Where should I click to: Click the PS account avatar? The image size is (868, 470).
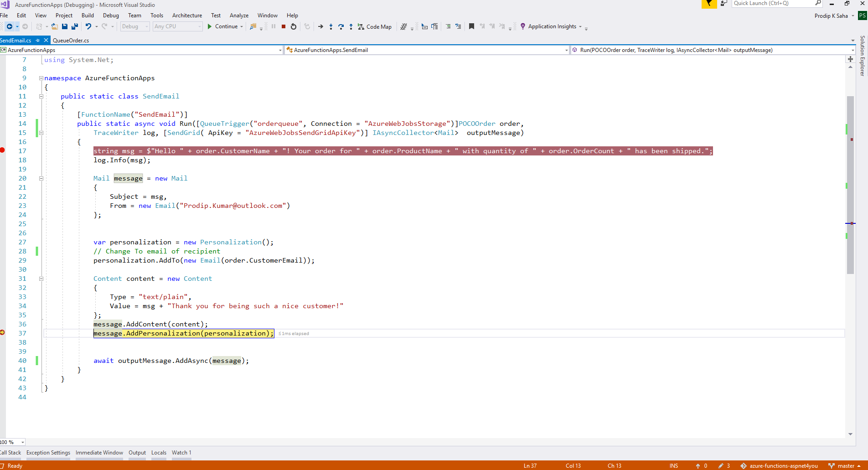862,15
